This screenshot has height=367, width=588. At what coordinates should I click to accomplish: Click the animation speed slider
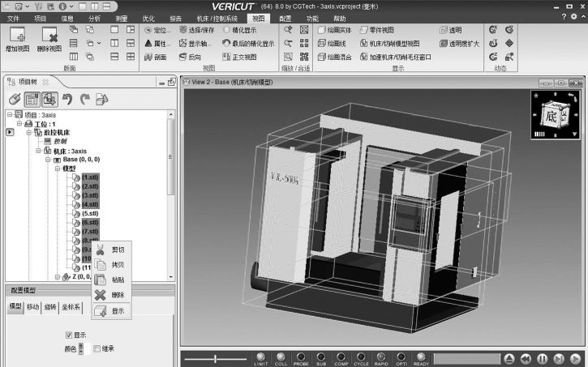pos(215,358)
